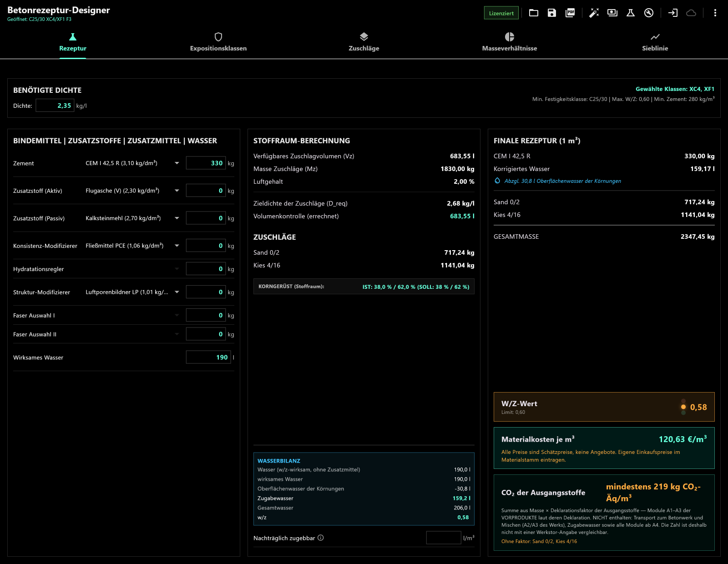Open a recipe file with the folder icon
Image resolution: width=728 pixels, height=564 pixels.
click(534, 13)
